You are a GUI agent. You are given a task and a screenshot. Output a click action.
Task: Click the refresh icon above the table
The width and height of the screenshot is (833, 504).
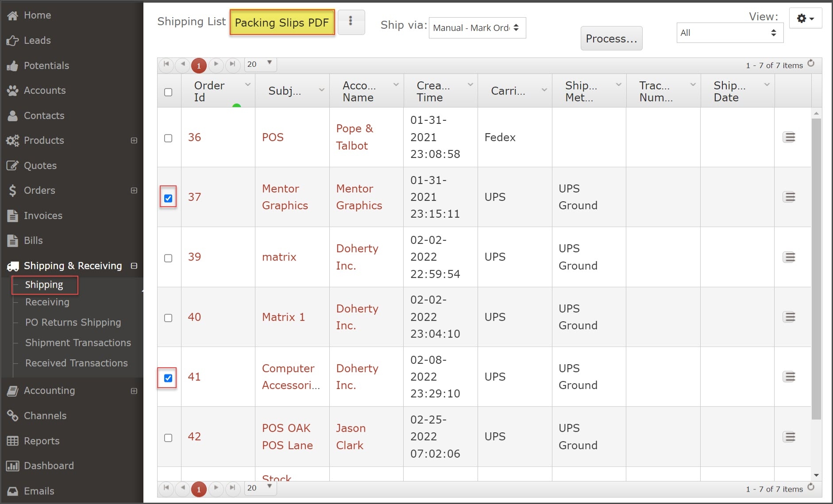tap(811, 63)
